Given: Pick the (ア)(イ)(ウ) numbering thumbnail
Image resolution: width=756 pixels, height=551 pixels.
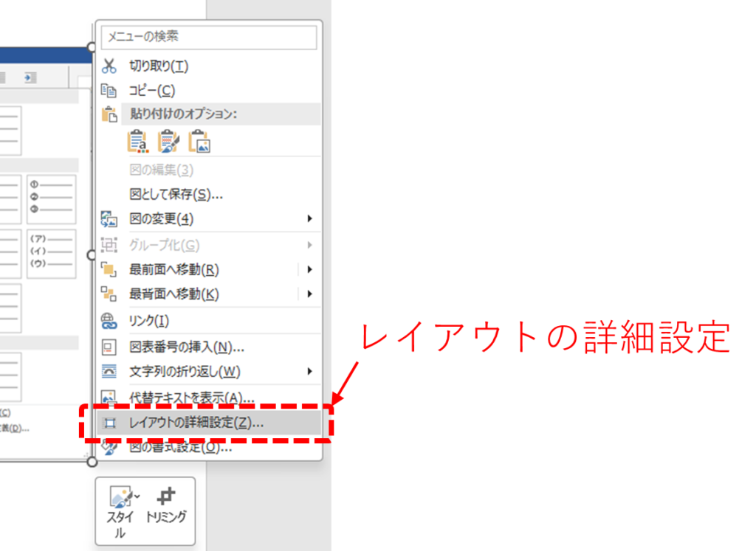Looking at the screenshot, I should point(52,254).
